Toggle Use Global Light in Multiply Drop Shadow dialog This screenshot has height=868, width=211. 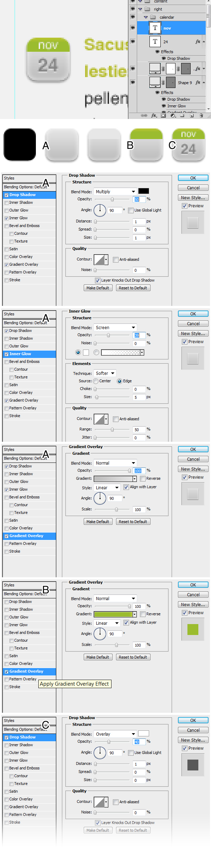coord(131,210)
